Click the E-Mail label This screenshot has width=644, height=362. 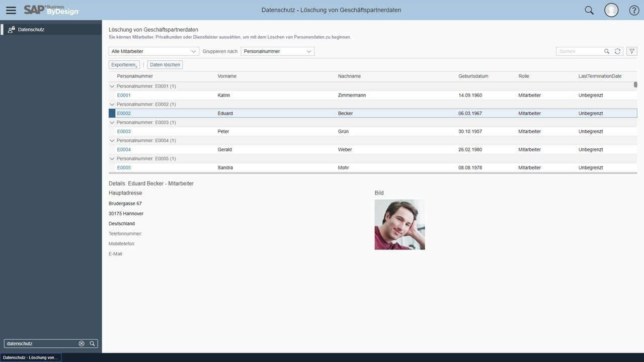(116, 254)
